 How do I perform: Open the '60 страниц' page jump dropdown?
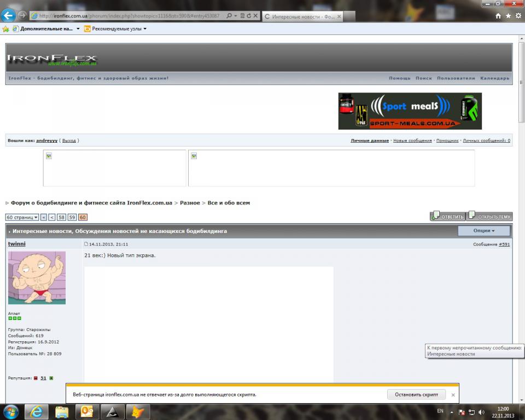[x=22, y=217]
